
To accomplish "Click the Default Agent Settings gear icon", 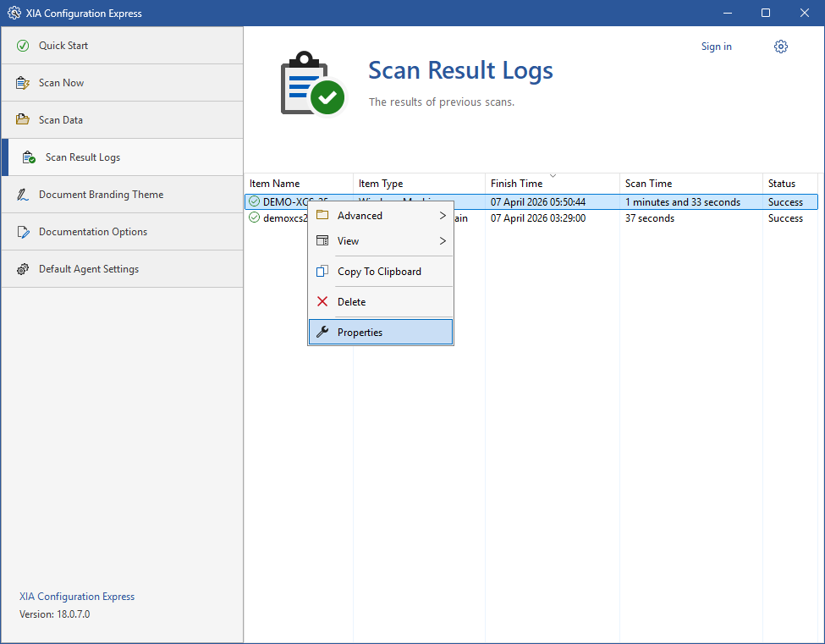I will tap(23, 269).
